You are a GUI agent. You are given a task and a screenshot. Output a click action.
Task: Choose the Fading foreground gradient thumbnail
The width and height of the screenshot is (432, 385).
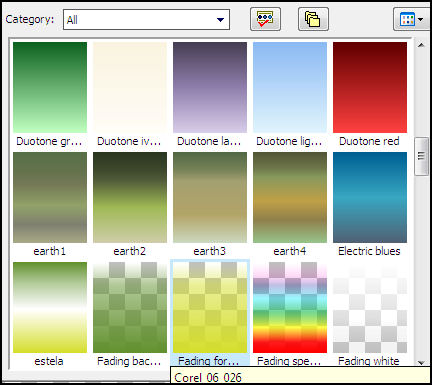(210, 307)
